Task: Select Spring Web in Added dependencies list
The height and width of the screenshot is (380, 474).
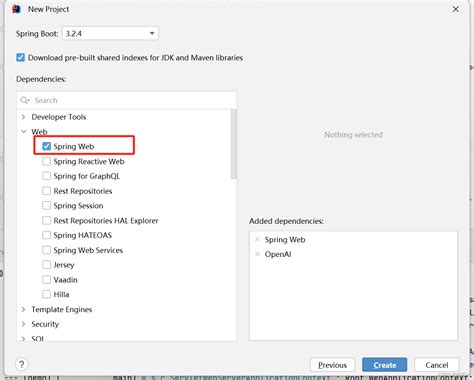Action: click(285, 239)
